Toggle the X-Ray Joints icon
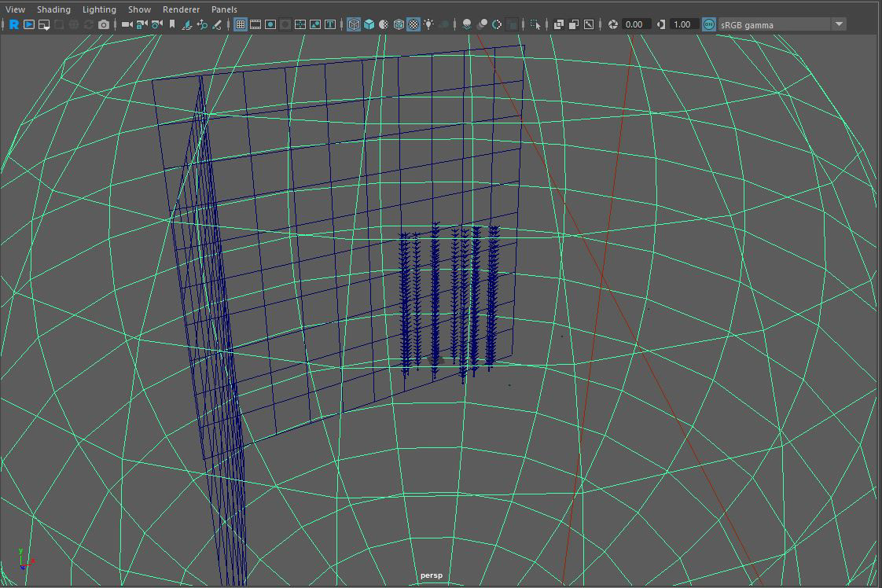This screenshot has width=882, height=588. (588, 24)
